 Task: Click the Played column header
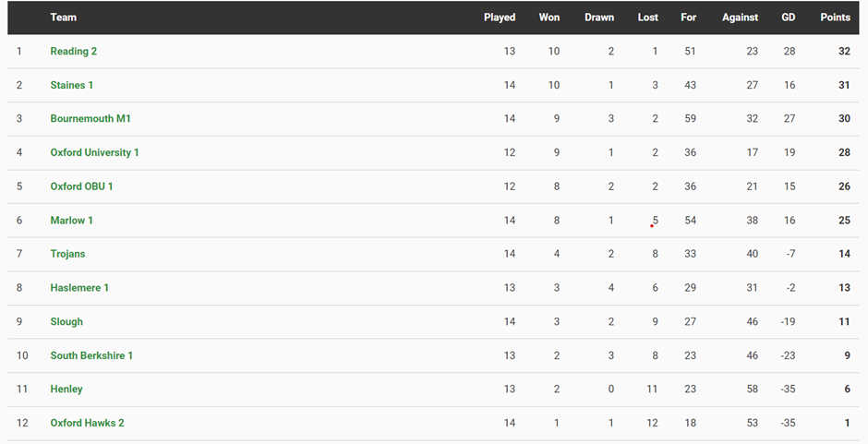click(x=500, y=18)
